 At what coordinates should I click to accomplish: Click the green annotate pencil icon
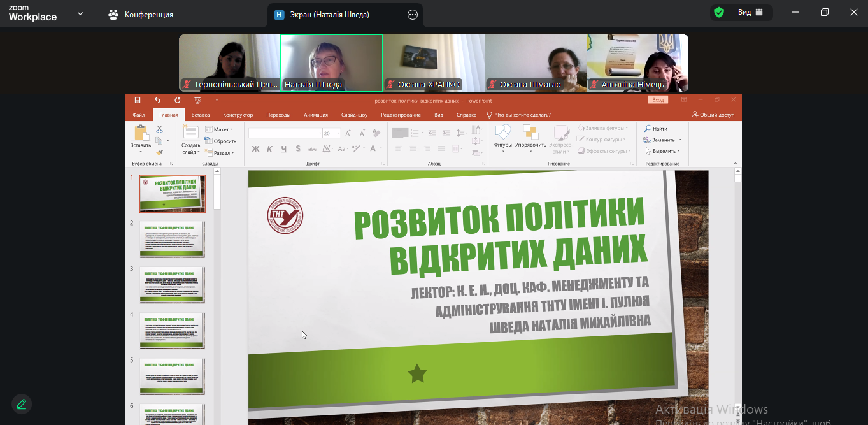(x=22, y=403)
